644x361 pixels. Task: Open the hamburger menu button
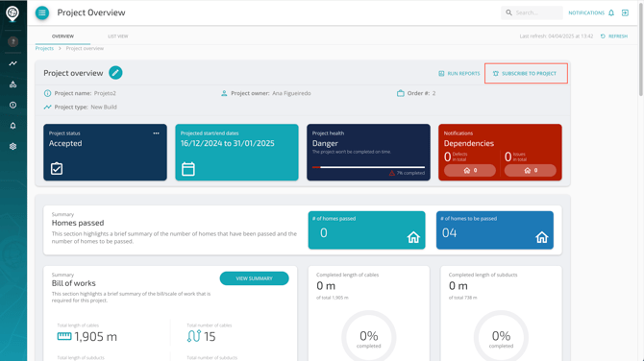42,12
